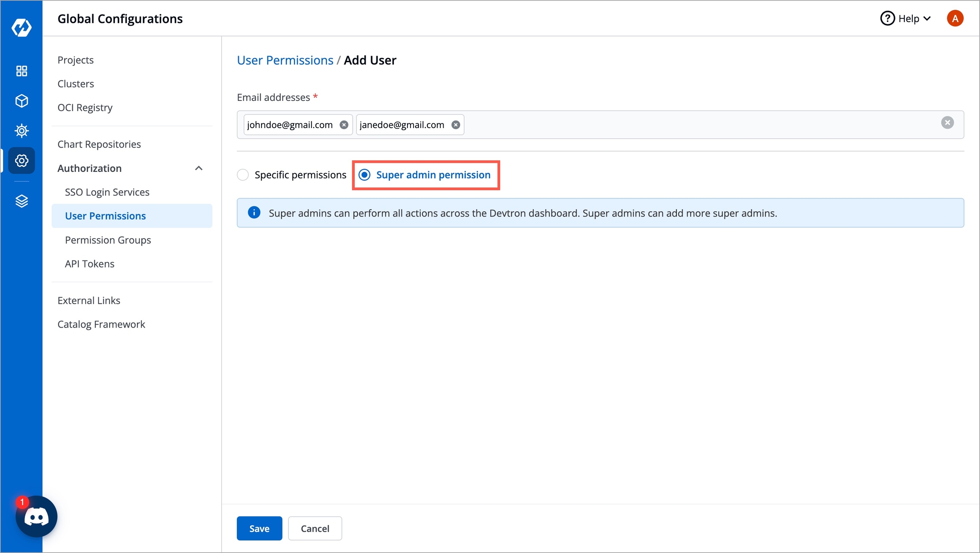Open the user avatar labeled A
980x553 pixels.
(955, 18)
